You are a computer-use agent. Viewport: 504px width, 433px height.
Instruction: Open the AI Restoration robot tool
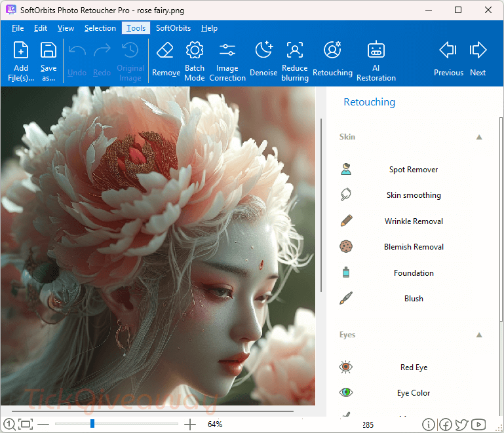(x=376, y=50)
